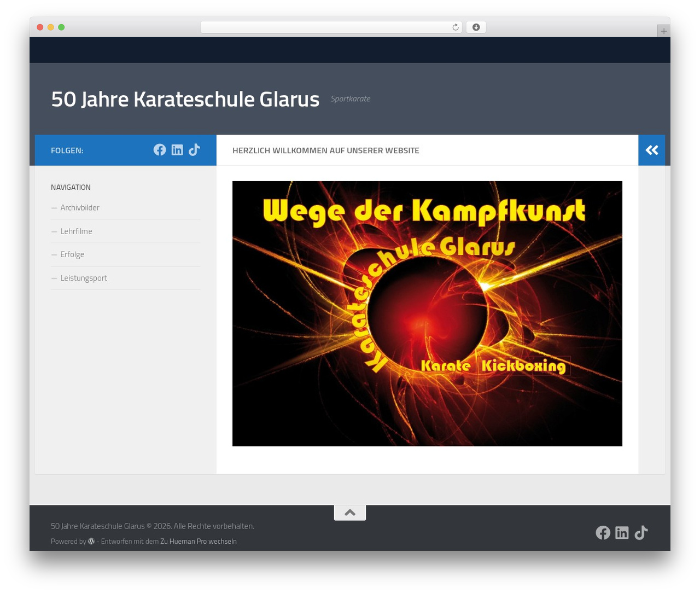Click the LinkedIn icon in the footer

(x=622, y=533)
